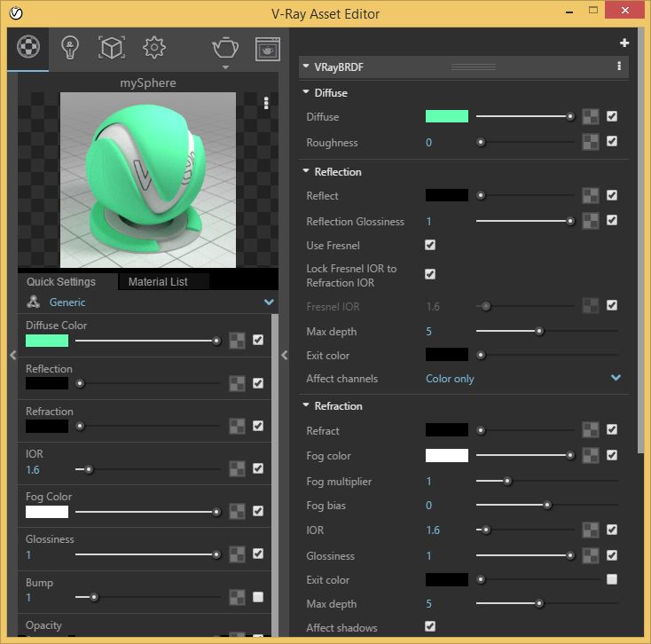Click Quick Settings Fog Color texture slot

coord(237,512)
